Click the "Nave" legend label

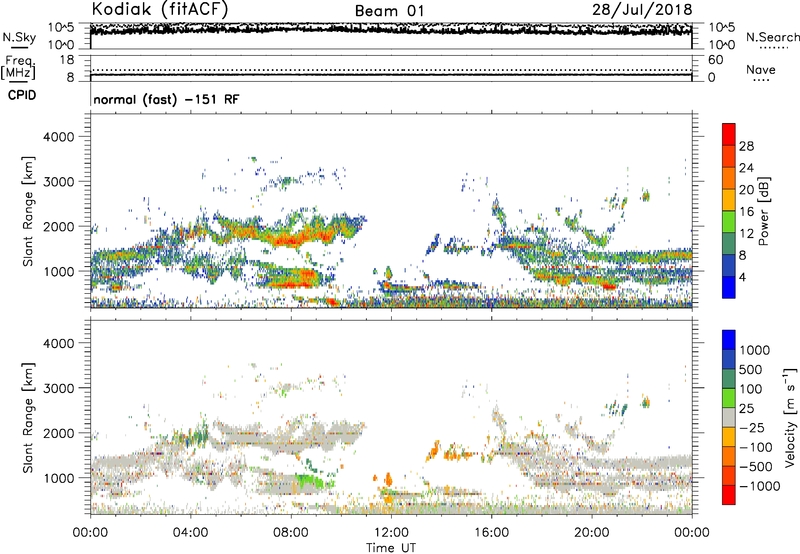pos(761,70)
